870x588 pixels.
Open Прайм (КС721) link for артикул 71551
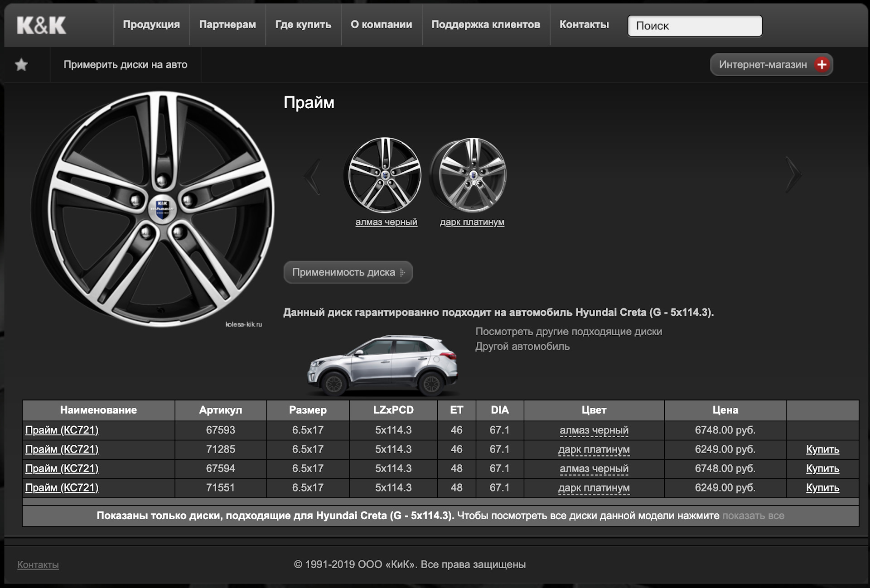[62, 488]
